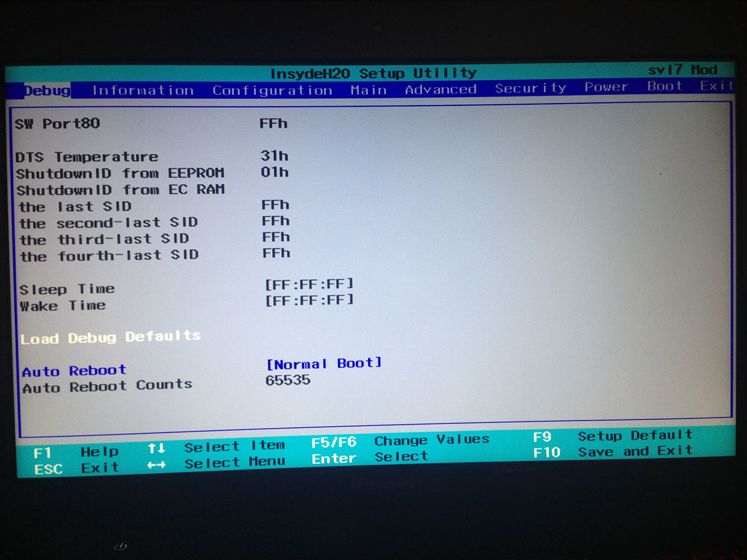Viewport: 747px width, 560px height.
Task: Select the Auto Reboot setting label
Action: [x=74, y=371]
